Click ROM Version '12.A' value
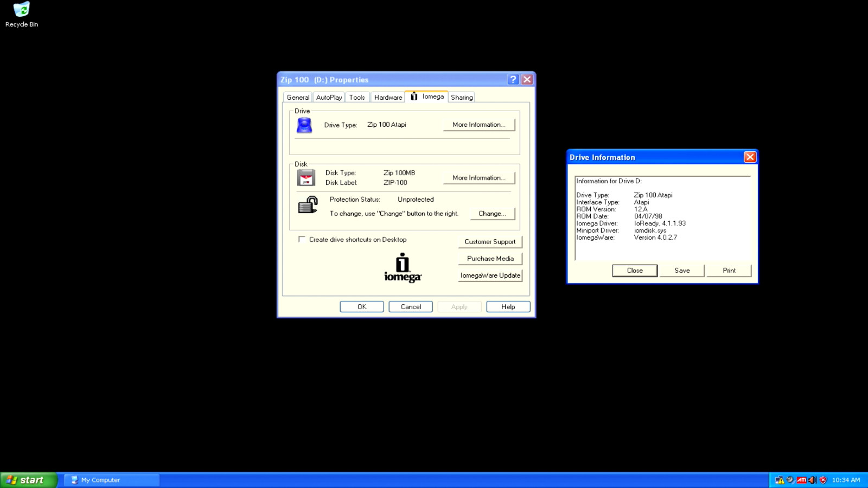This screenshot has width=868, height=488. pyautogui.click(x=641, y=209)
